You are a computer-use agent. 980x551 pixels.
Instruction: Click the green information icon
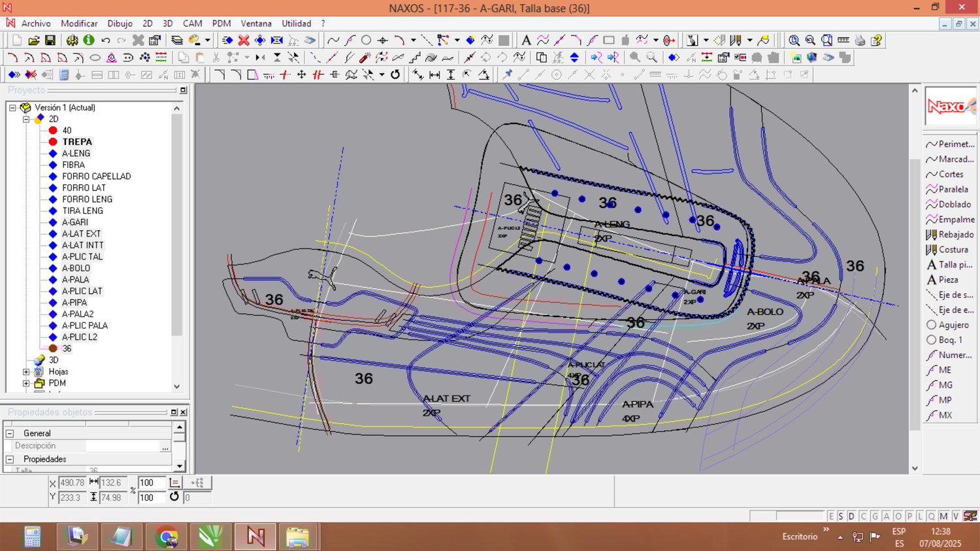(89, 41)
